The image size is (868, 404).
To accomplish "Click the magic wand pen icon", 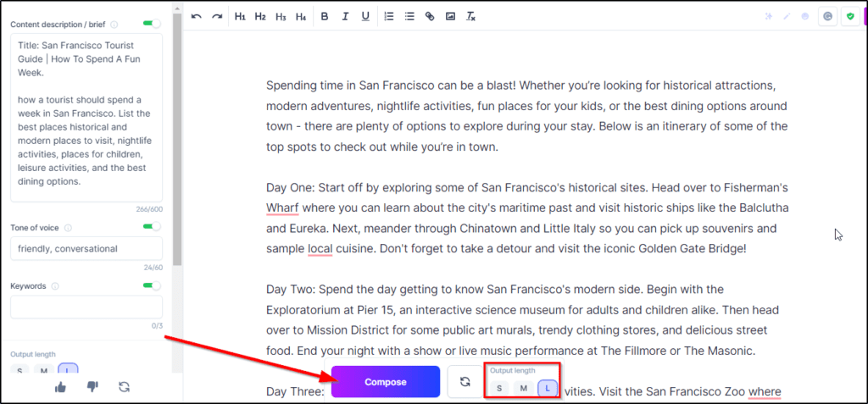I will pyautogui.click(x=787, y=17).
